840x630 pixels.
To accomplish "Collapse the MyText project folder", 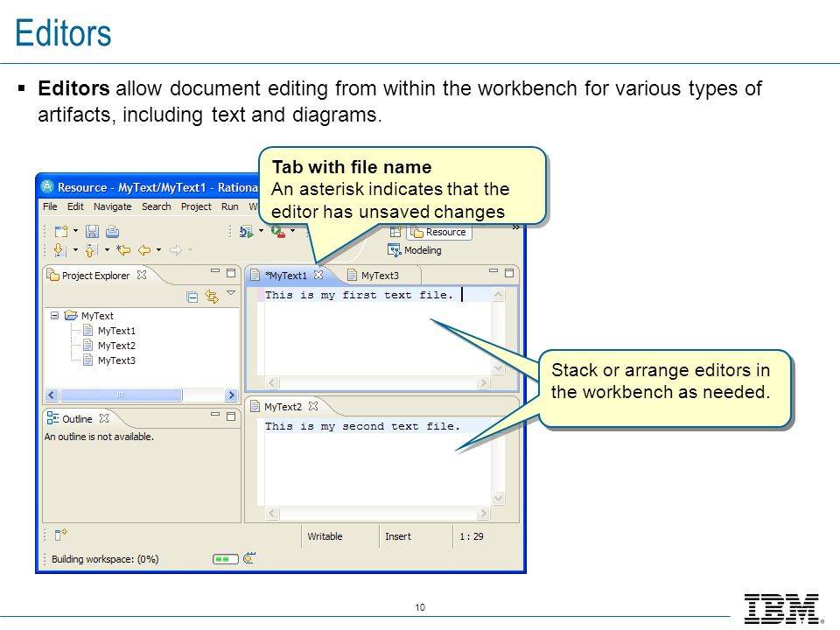I will tap(54, 315).
